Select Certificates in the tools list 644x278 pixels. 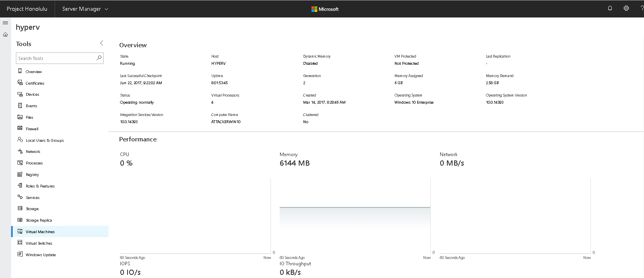click(35, 83)
